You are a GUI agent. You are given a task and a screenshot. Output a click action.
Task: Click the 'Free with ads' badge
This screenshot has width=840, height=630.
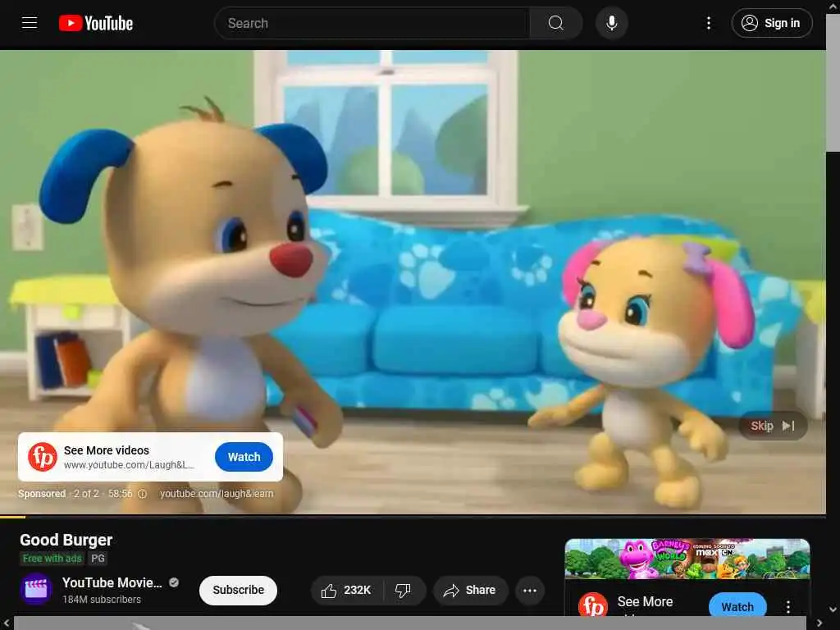click(52, 559)
